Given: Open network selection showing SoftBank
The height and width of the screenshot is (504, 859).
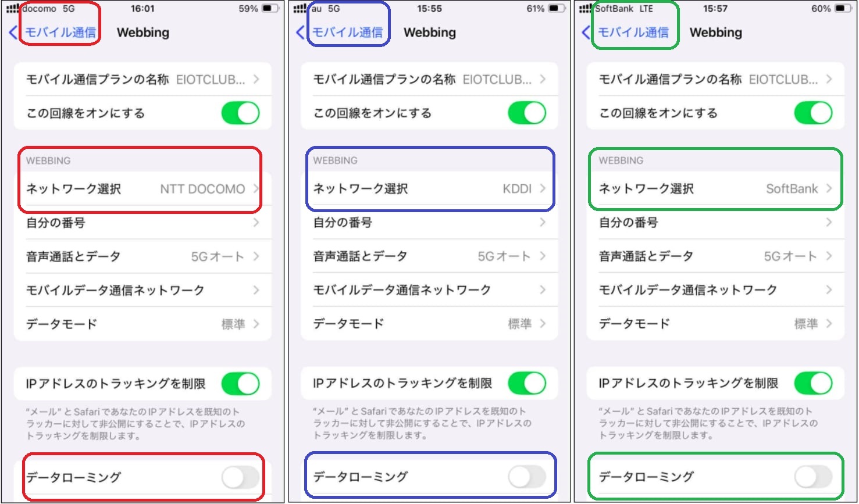Looking at the screenshot, I should 715,189.
